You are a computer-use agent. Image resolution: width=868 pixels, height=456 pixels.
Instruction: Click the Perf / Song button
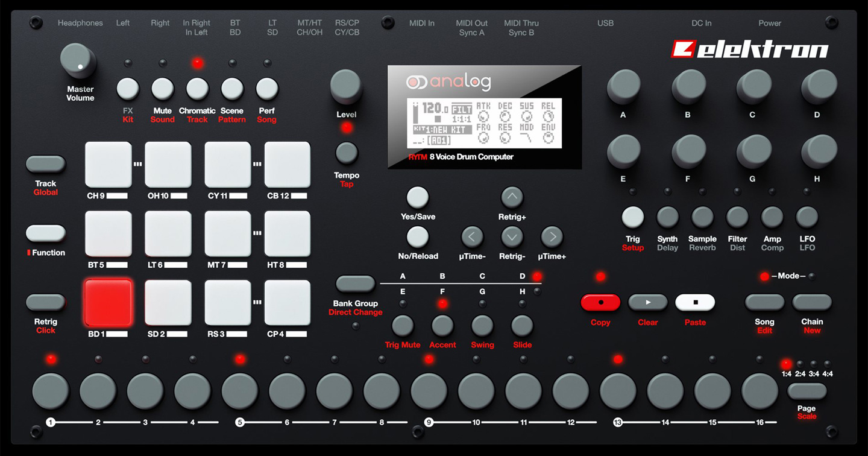[x=267, y=89]
